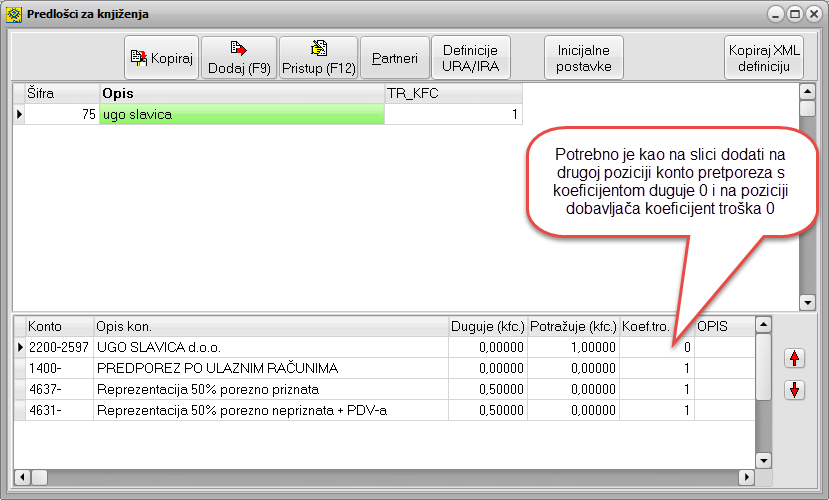Select konto 4637- row cell

point(58,389)
